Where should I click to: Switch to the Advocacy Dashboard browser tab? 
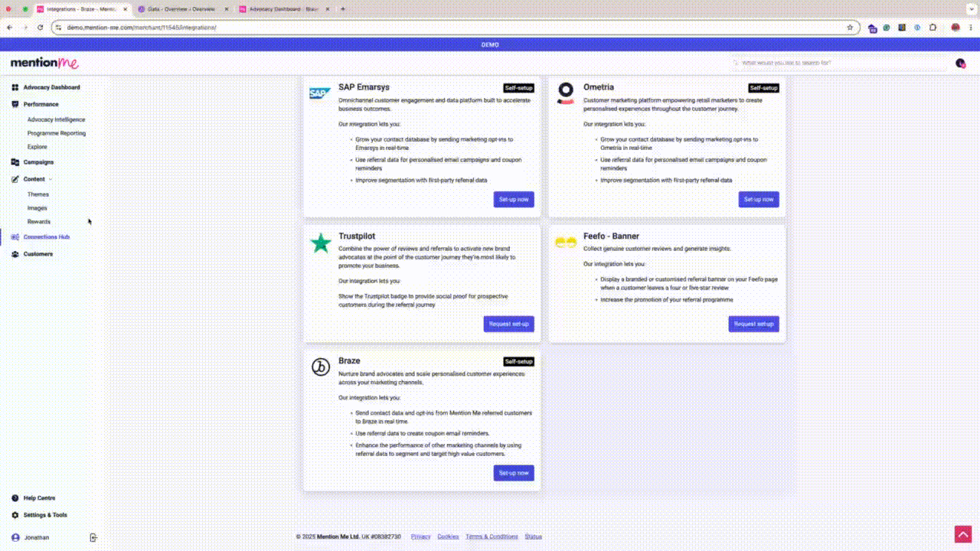283,9
